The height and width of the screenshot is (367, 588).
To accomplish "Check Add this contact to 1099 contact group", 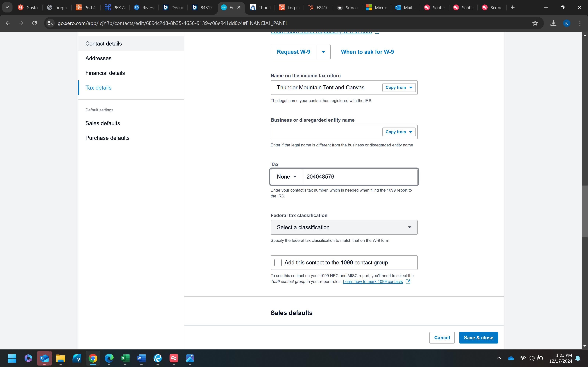I will 278,262.
